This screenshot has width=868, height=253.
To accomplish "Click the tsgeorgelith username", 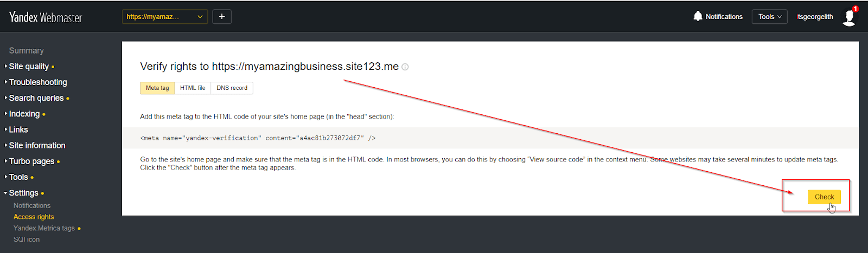I will tap(815, 17).
